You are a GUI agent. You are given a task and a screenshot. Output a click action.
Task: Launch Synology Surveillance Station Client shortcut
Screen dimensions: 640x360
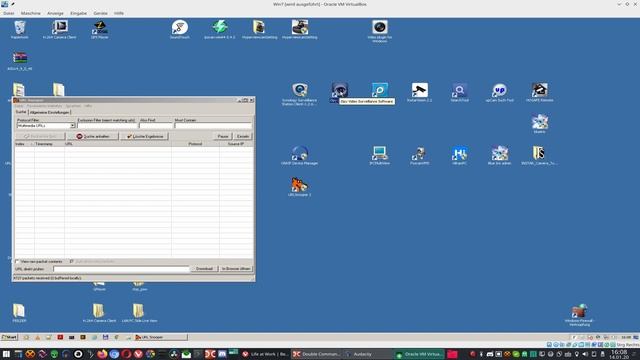(299, 94)
